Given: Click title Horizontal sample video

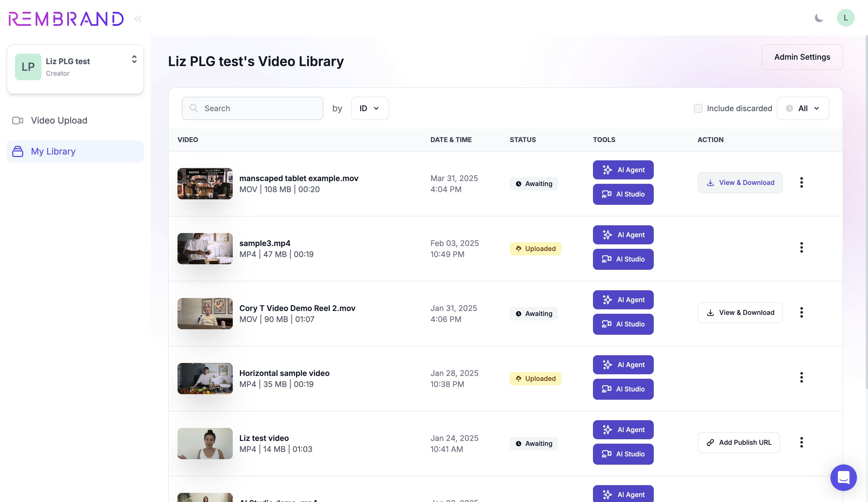Looking at the screenshot, I should tap(284, 373).
